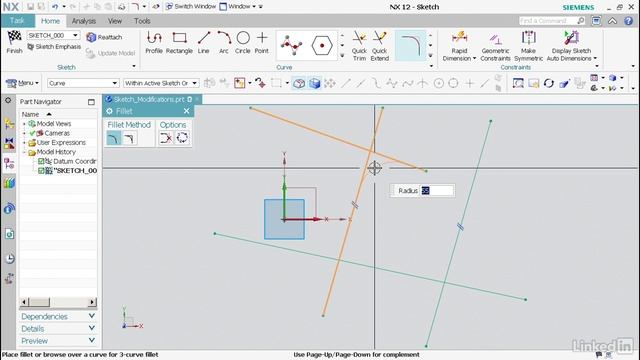Open the Within Active Sketch Only scope dropdown
The height and width of the screenshot is (360, 640).
(x=161, y=83)
